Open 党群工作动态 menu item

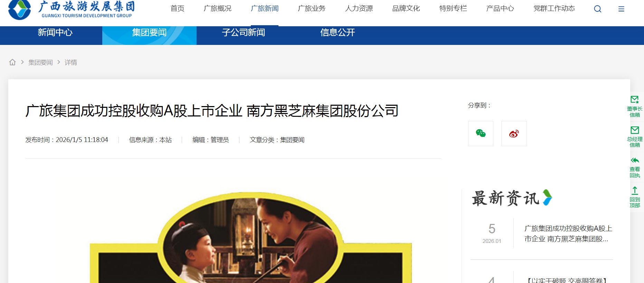coord(554,8)
